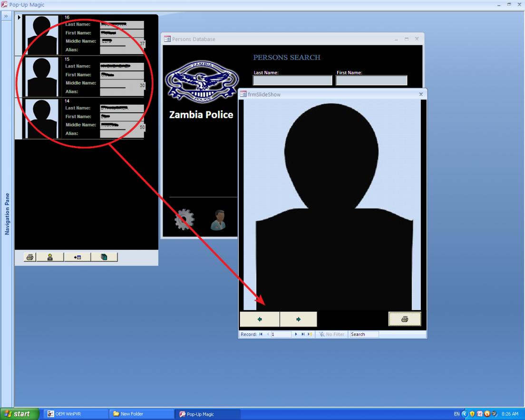Select the photo thumbnail for record 15
The height and width of the screenshot is (420, 525).
[x=42, y=77]
